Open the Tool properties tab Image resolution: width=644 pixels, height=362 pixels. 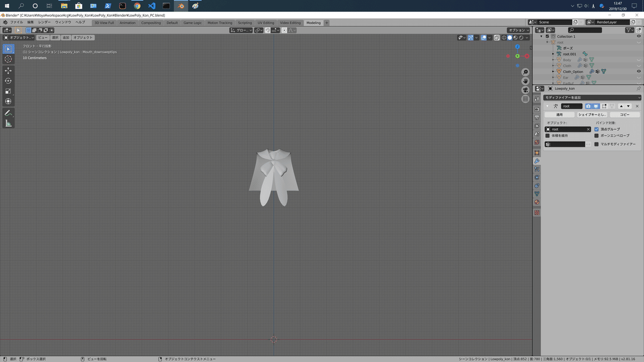pos(537,99)
